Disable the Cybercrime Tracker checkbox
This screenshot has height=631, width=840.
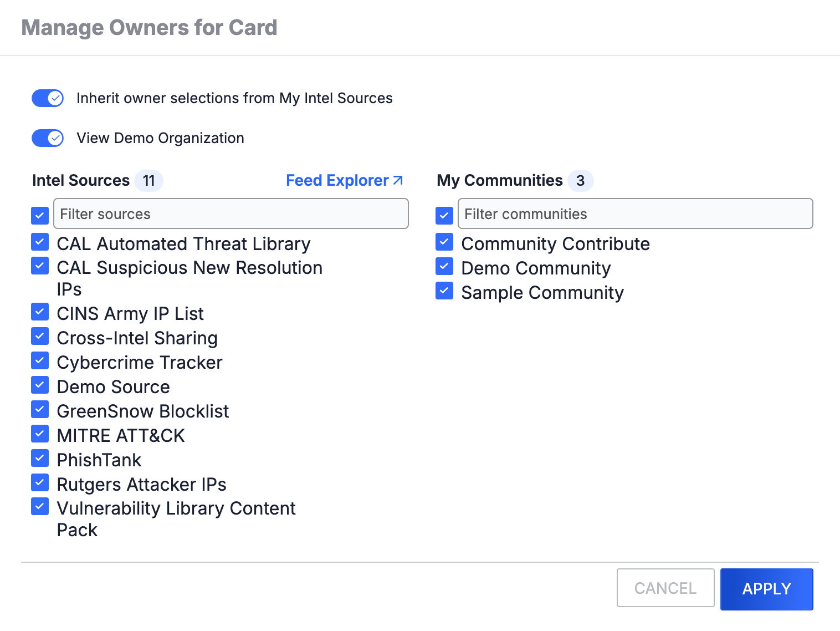click(40, 360)
